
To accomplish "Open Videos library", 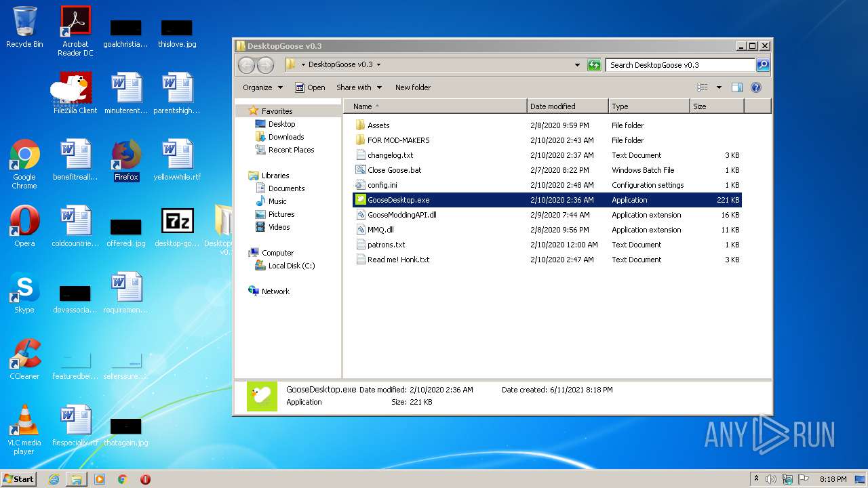I will click(273, 227).
